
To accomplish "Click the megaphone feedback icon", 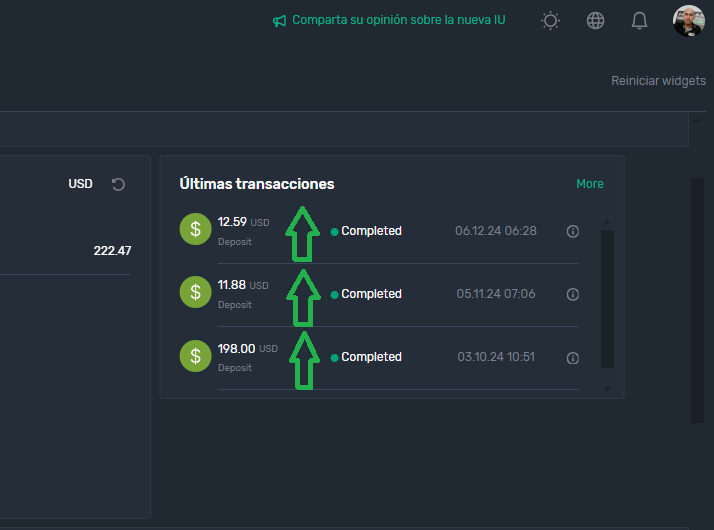I will pos(279,21).
